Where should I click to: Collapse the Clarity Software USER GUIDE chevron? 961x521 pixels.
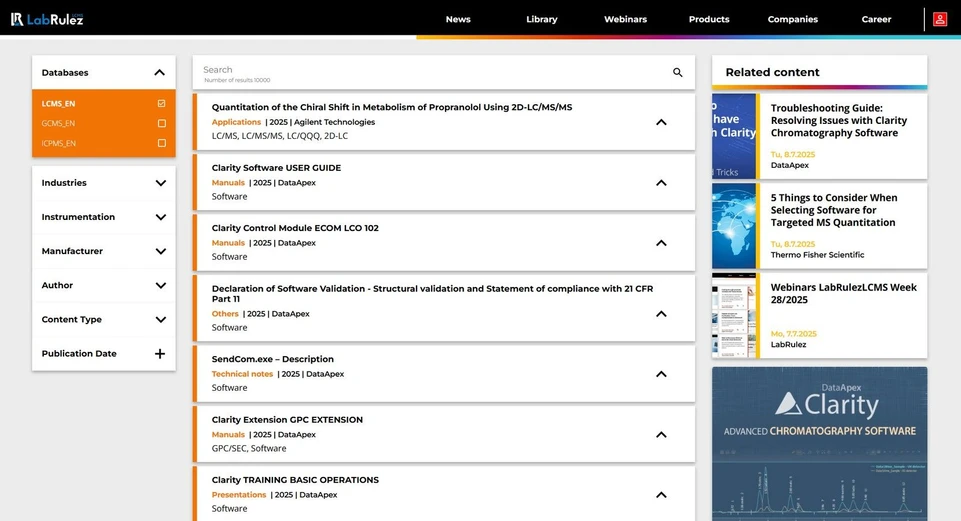coord(661,183)
